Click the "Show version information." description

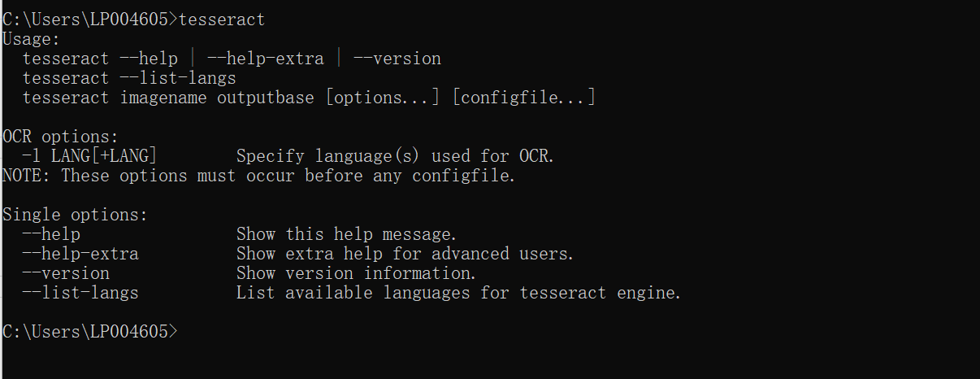[356, 273]
